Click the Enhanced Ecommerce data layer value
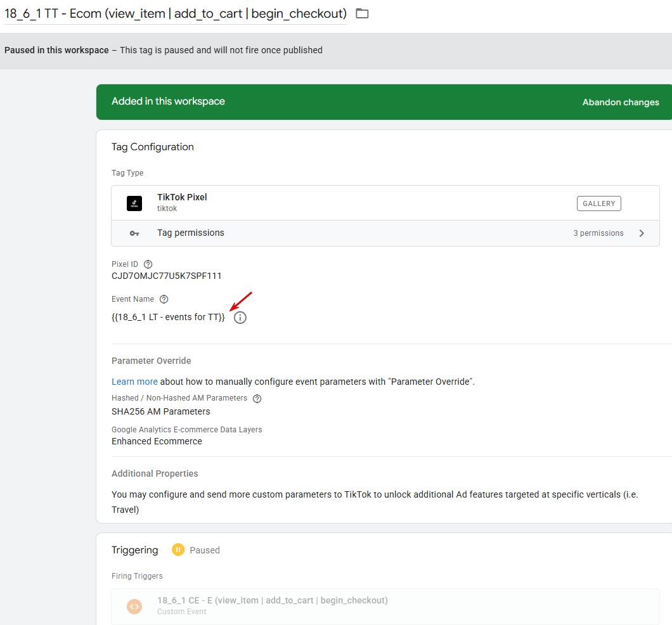The image size is (672, 625). tap(157, 441)
